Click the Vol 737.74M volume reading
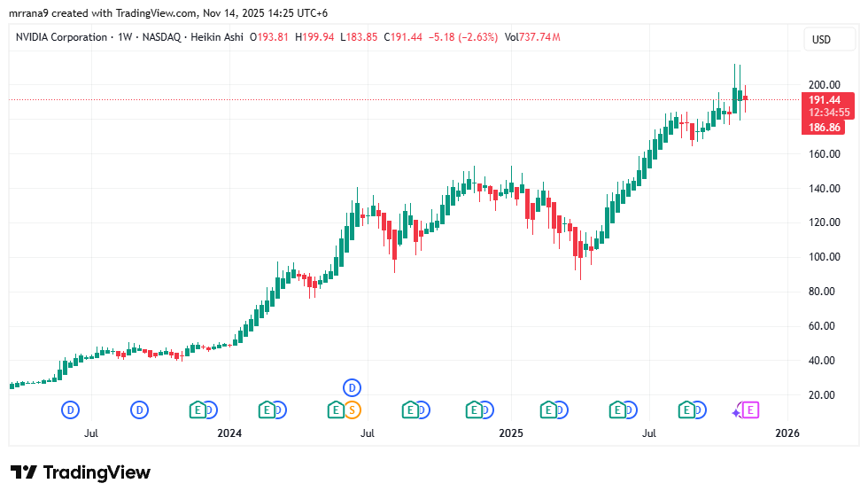This screenshot has width=868, height=499. 533,37
